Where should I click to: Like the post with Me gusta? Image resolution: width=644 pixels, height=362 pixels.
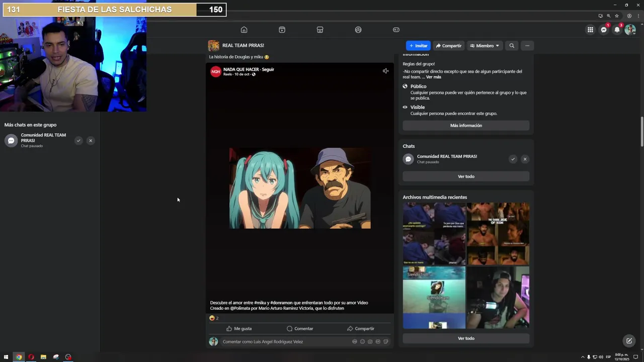(238, 328)
